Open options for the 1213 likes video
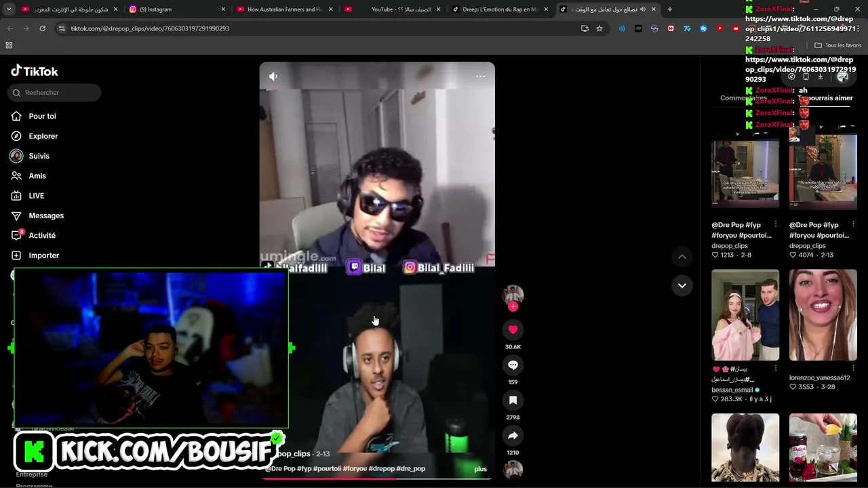 [776, 224]
